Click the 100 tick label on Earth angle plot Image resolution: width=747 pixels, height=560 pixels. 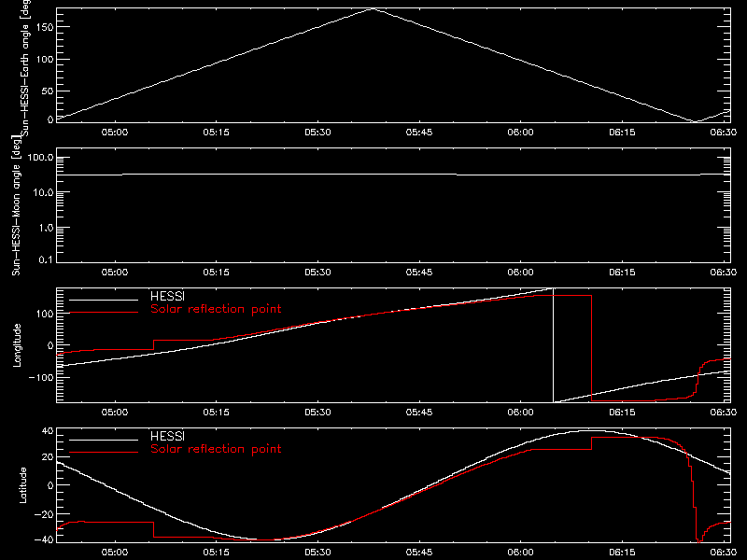[44, 59]
